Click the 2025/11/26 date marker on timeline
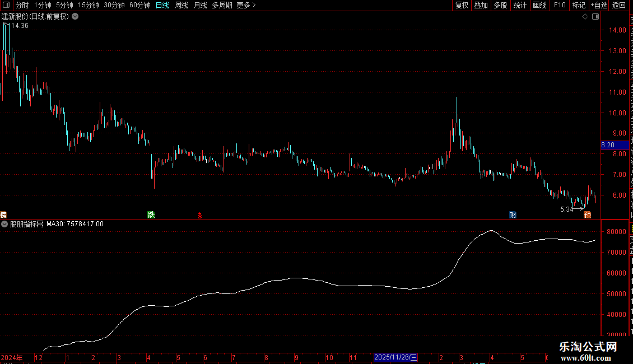This screenshot has height=364, width=633. tap(395, 357)
